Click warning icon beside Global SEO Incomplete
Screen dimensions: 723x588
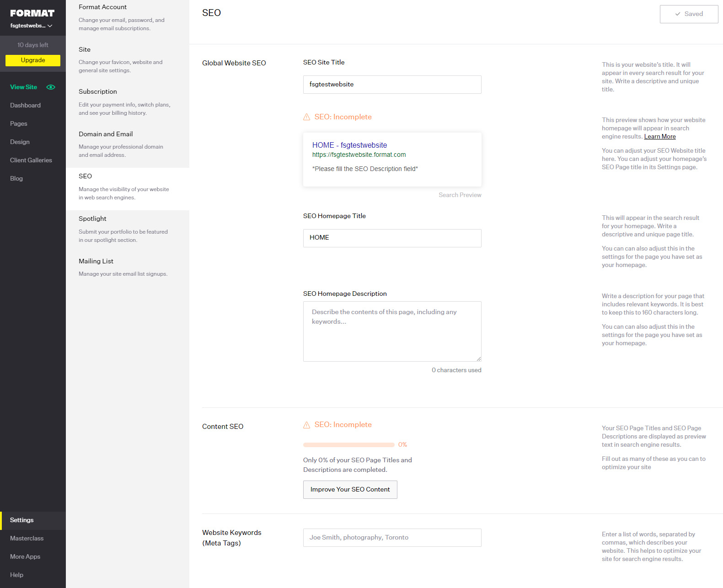click(306, 117)
